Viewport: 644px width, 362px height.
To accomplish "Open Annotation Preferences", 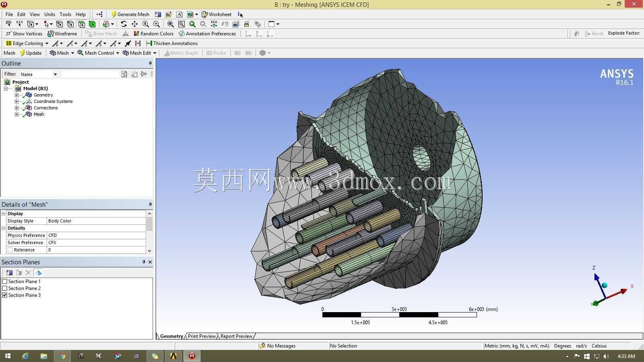I will [x=207, y=34].
